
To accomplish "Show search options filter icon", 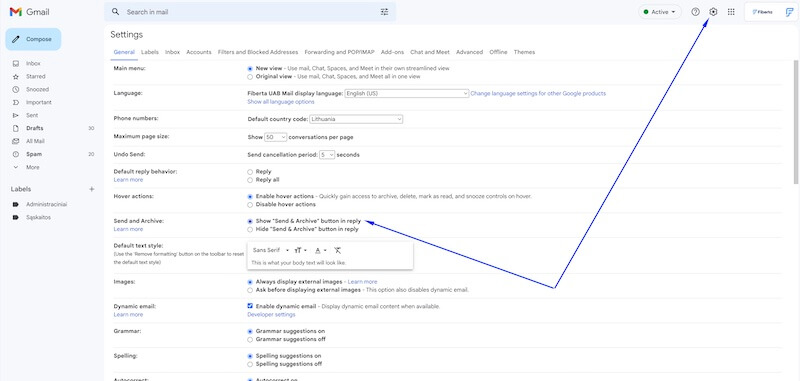I will (384, 12).
